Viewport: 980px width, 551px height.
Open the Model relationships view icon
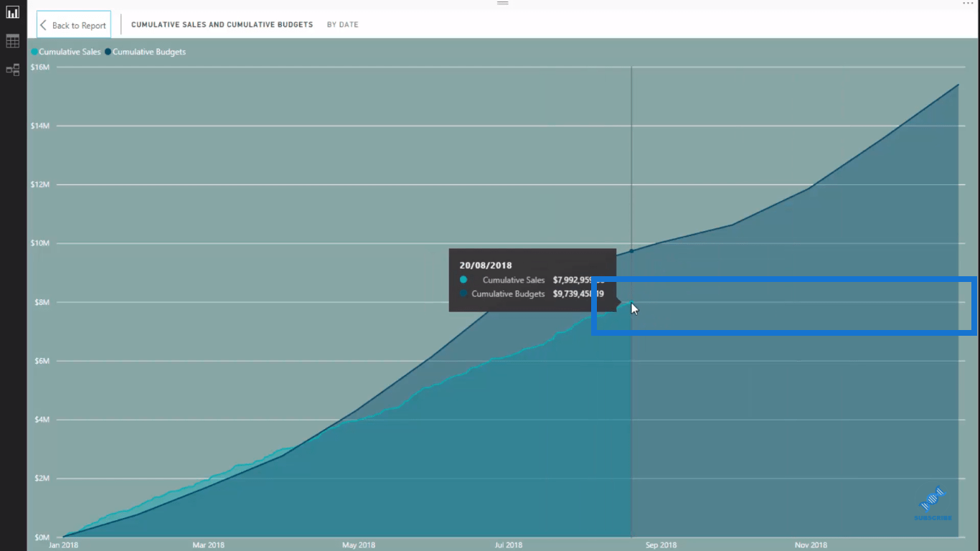(12, 70)
